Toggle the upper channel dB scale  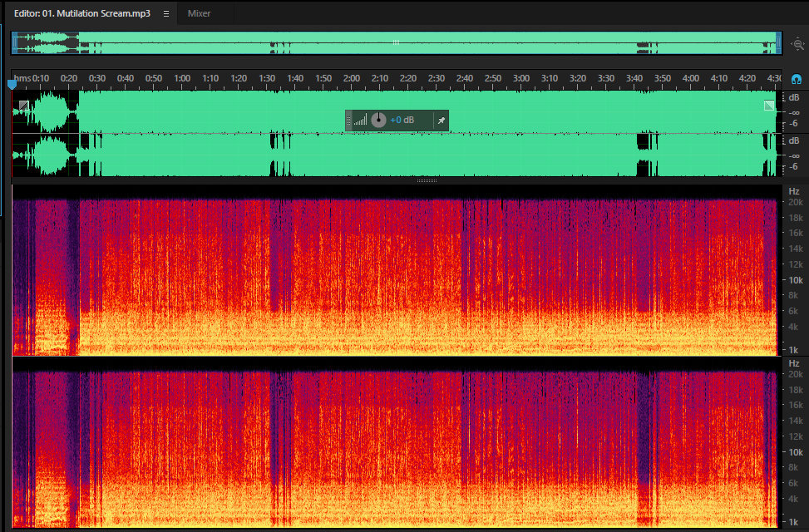coord(793,111)
